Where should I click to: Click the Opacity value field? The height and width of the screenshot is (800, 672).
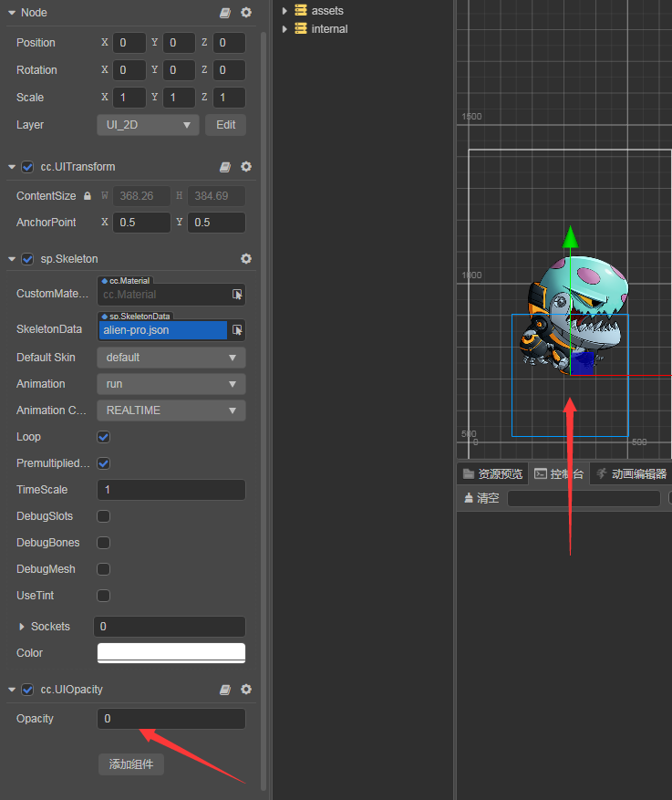pos(171,719)
